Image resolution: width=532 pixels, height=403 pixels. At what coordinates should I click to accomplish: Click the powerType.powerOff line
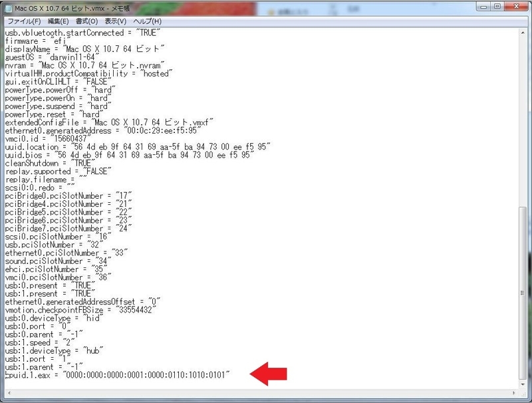[61, 90]
